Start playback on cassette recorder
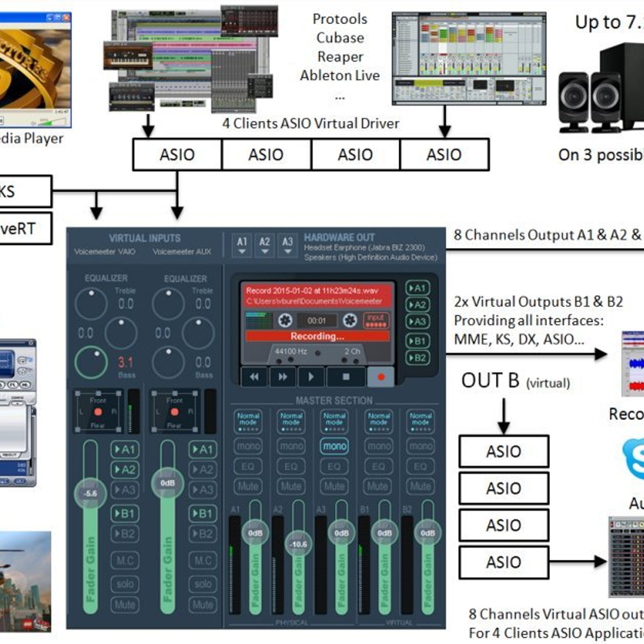This screenshot has height=644, width=644. pyautogui.click(x=311, y=377)
